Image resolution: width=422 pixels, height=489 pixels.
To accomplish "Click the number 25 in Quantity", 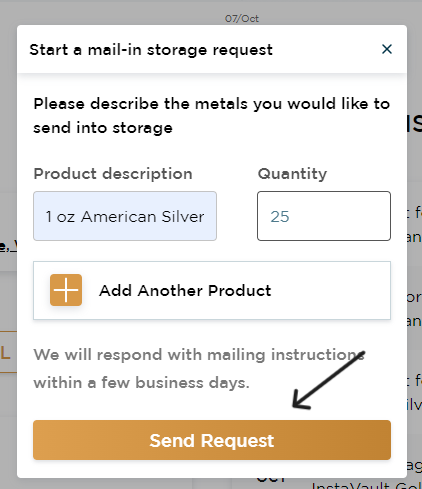I will pyautogui.click(x=280, y=217).
